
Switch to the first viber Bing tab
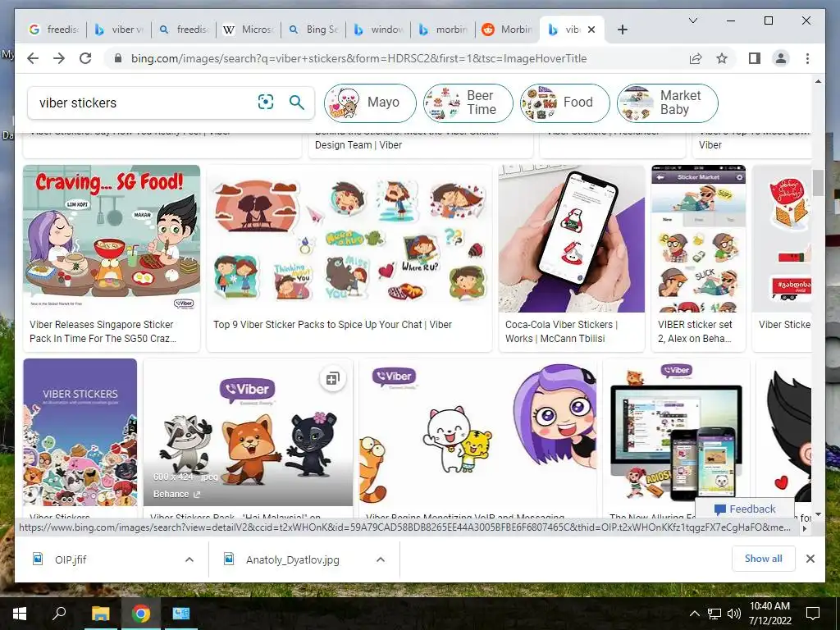[120, 30]
